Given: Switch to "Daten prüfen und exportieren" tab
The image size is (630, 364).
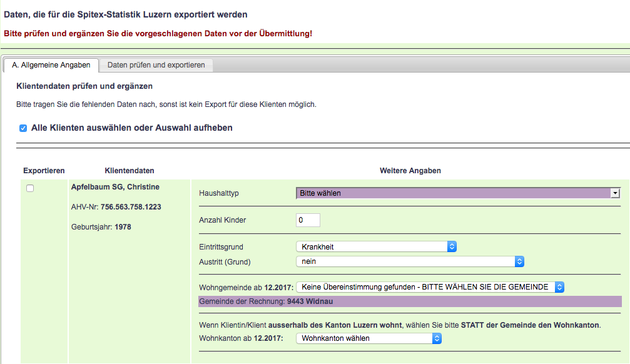Looking at the screenshot, I should coord(156,65).
